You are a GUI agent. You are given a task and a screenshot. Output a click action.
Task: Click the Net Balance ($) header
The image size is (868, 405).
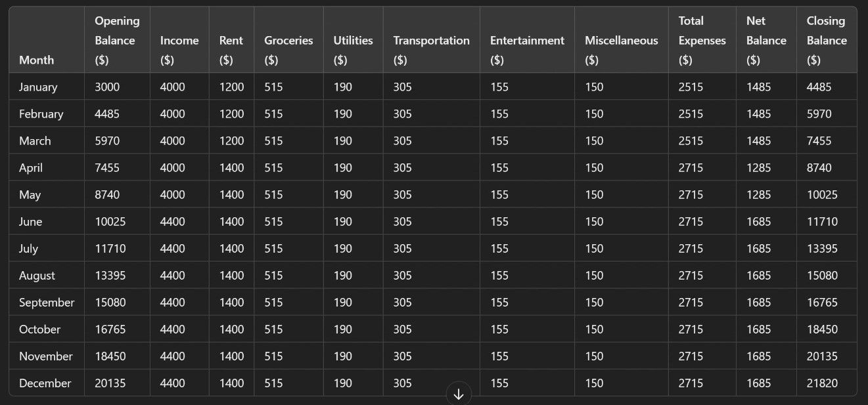[766, 40]
